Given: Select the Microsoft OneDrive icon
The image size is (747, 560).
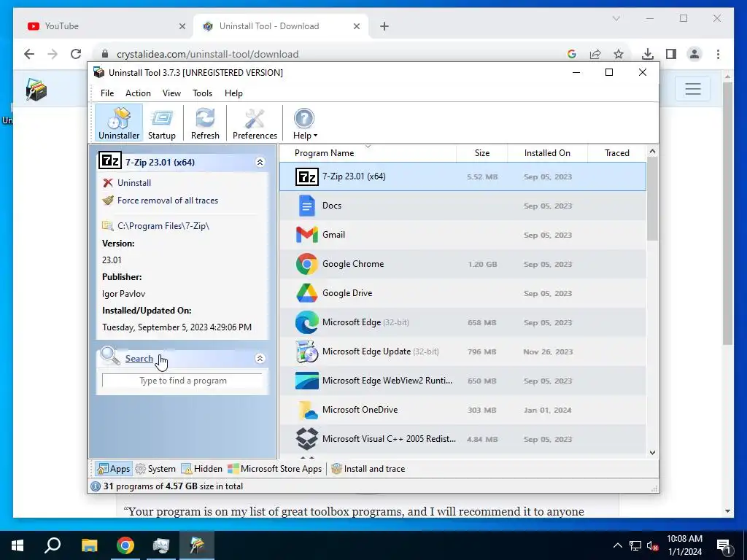Looking at the screenshot, I should click(307, 410).
